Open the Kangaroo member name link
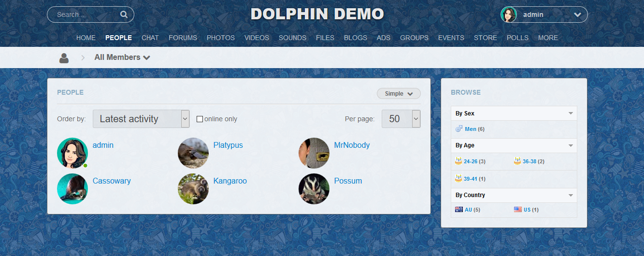The height and width of the screenshot is (256, 644). click(230, 181)
